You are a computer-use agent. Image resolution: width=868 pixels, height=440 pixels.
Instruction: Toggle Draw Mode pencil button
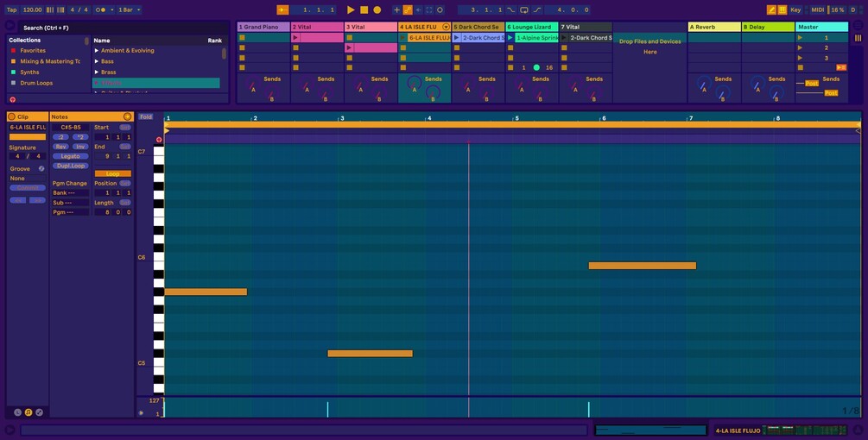tap(771, 10)
